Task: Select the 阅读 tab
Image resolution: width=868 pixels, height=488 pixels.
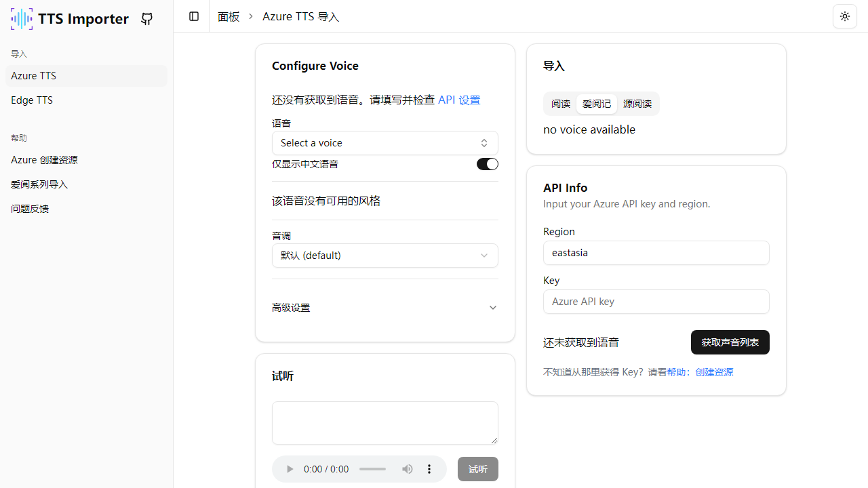Action: 561,104
